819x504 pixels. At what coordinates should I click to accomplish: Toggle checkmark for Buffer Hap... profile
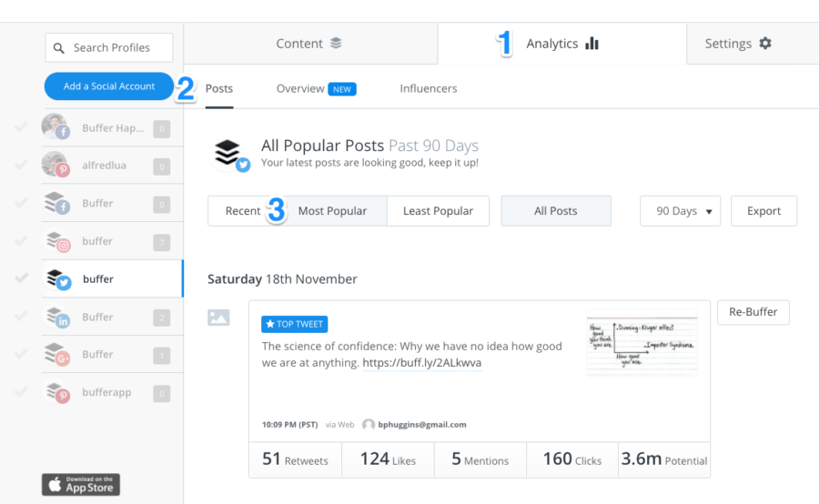pyautogui.click(x=21, y=127)
